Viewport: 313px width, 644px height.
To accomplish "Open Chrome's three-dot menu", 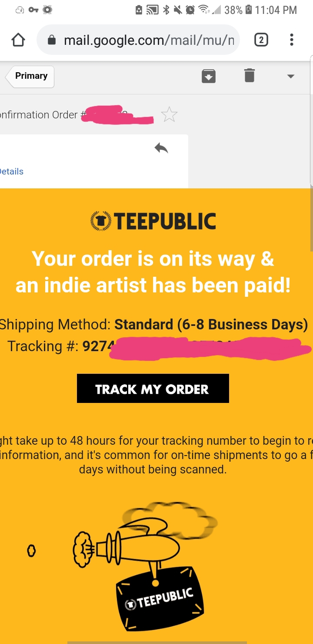I will pos(291,40).
